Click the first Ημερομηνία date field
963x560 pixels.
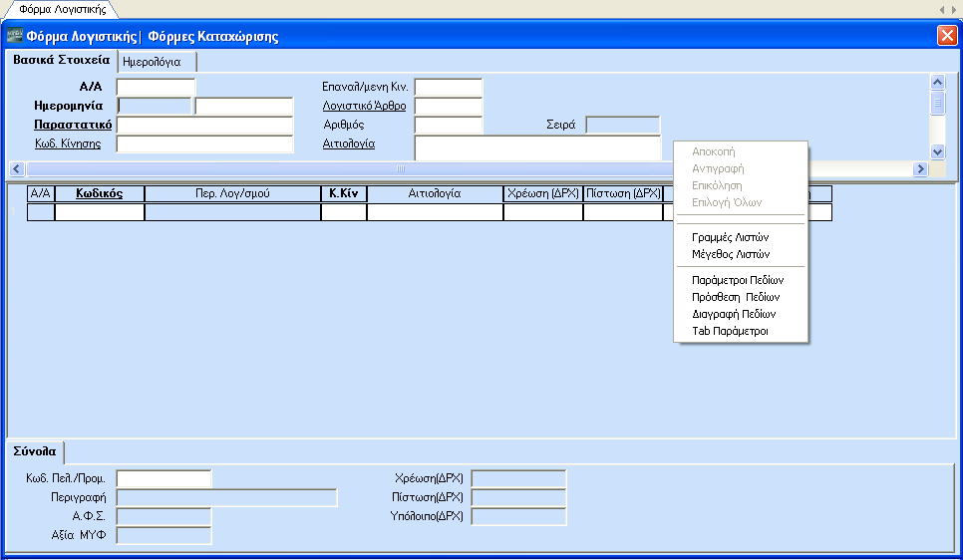(x=155, y=107)
